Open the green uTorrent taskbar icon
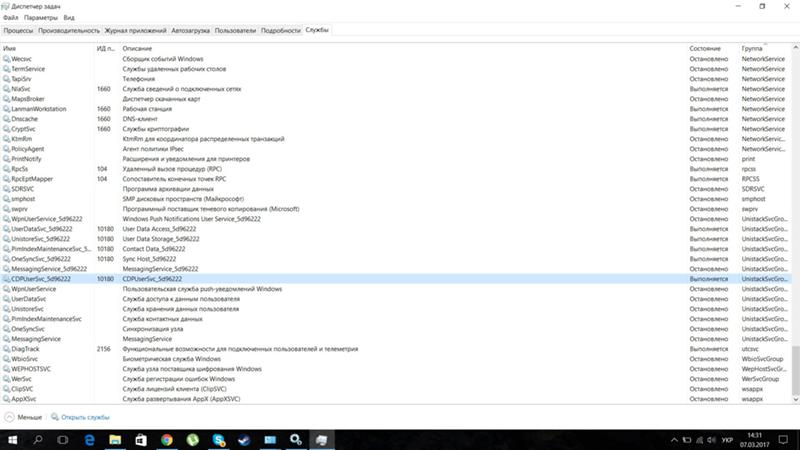The height and width of the screenshot is (450, 800). click(192, 440)
